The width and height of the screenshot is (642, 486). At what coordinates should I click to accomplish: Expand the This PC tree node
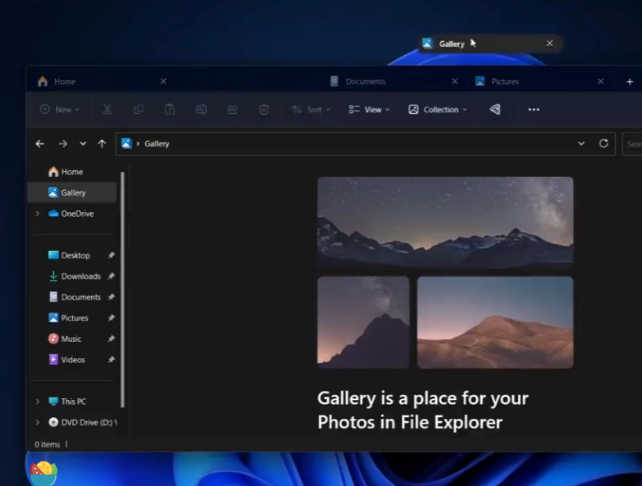click(x=38, y=402)
